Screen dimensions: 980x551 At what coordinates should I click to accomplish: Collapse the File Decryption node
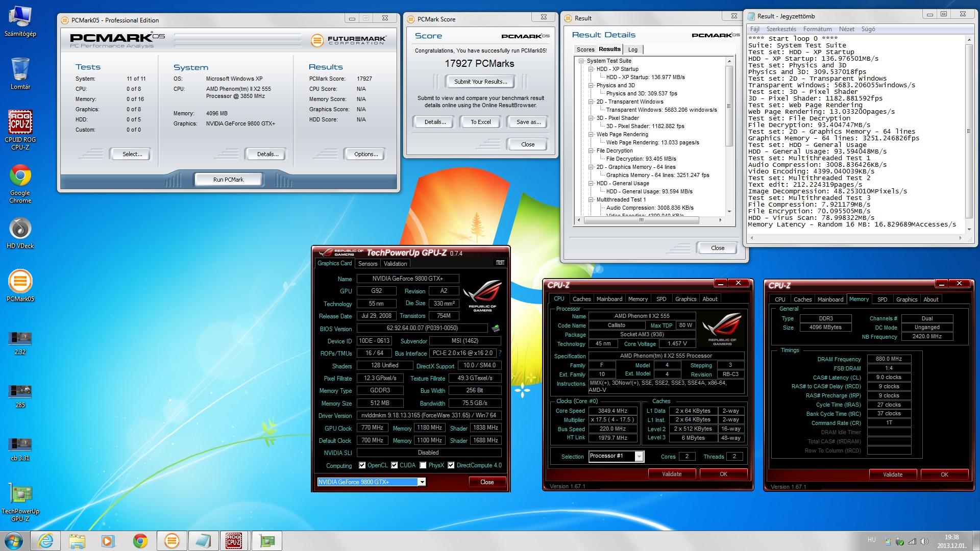coord(591,151)
